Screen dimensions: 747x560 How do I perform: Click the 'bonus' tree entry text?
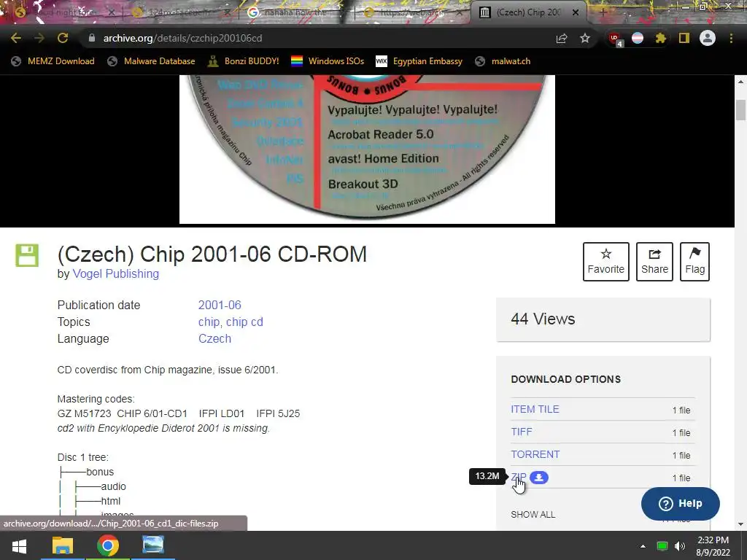(x=100, y=472)
